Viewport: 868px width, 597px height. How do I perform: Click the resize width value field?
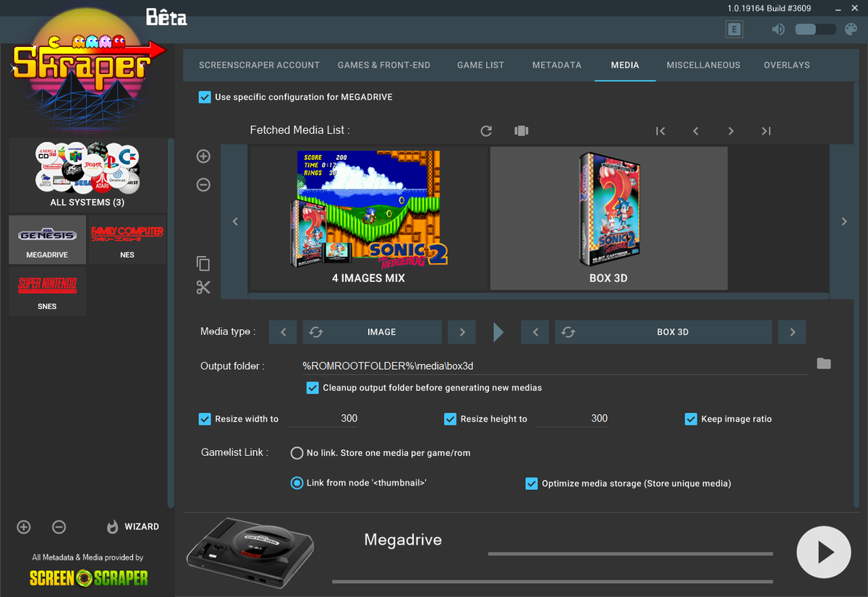point(323,419)
